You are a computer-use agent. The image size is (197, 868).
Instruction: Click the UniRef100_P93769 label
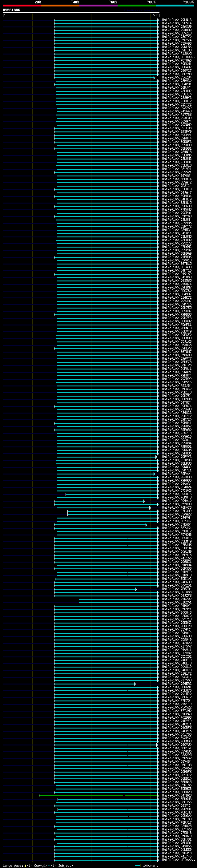pyautogui.click(x=177, y=108)
